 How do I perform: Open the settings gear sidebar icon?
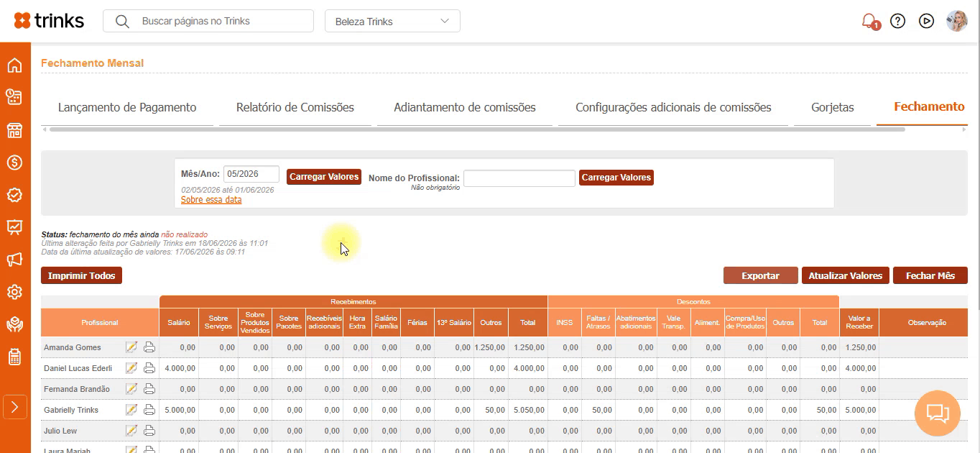(x=14, y=292)
